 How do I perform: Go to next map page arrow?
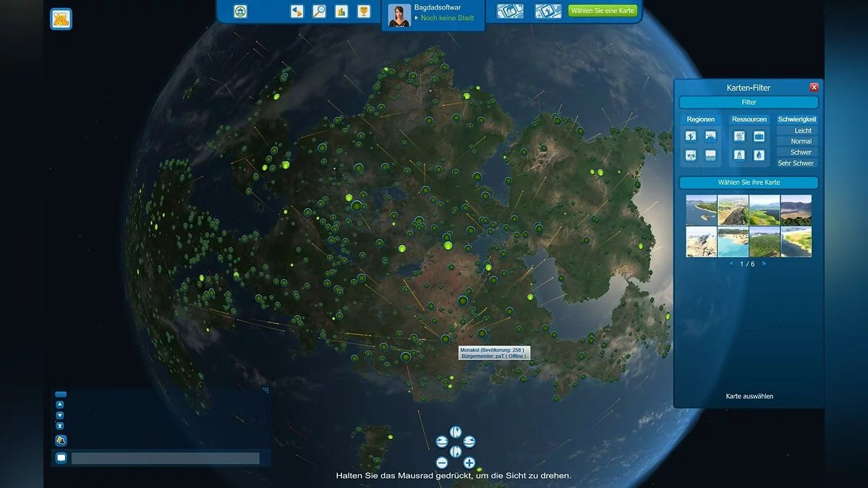pyautogui.click(x=765, y=264)
